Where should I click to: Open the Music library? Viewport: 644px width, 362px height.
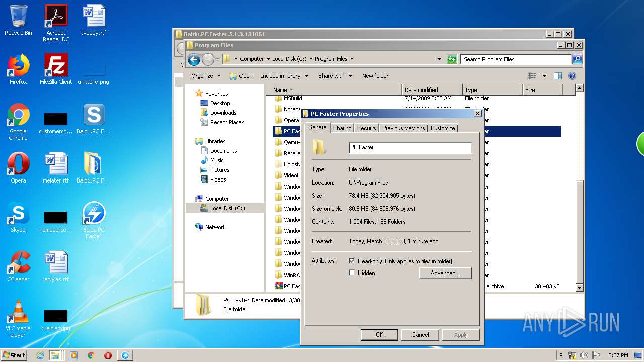click(217, 160)
